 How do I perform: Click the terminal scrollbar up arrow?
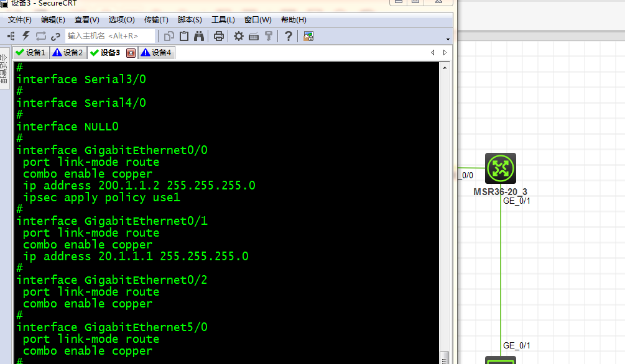445,68
